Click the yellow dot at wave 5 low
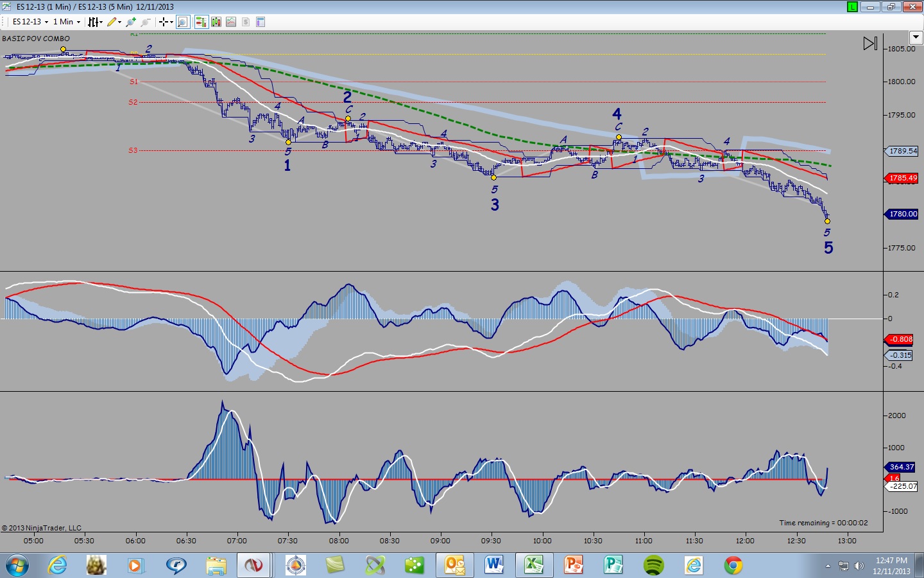The height and width of the screenshot is (578, 924). click(827, 221)
